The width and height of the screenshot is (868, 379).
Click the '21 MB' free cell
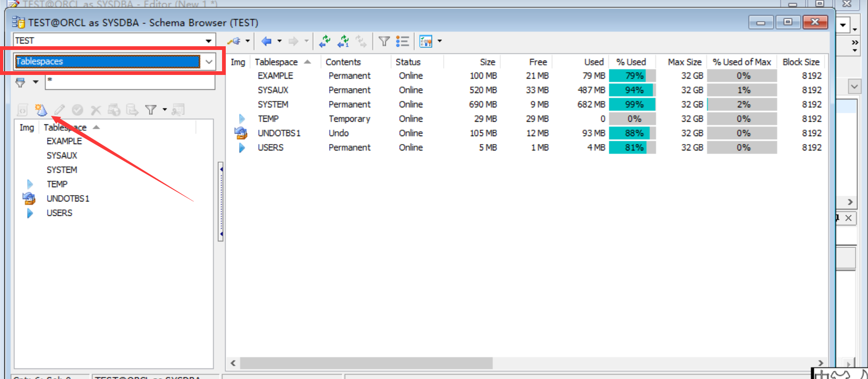pyautogui.click(x=537, y=76)
